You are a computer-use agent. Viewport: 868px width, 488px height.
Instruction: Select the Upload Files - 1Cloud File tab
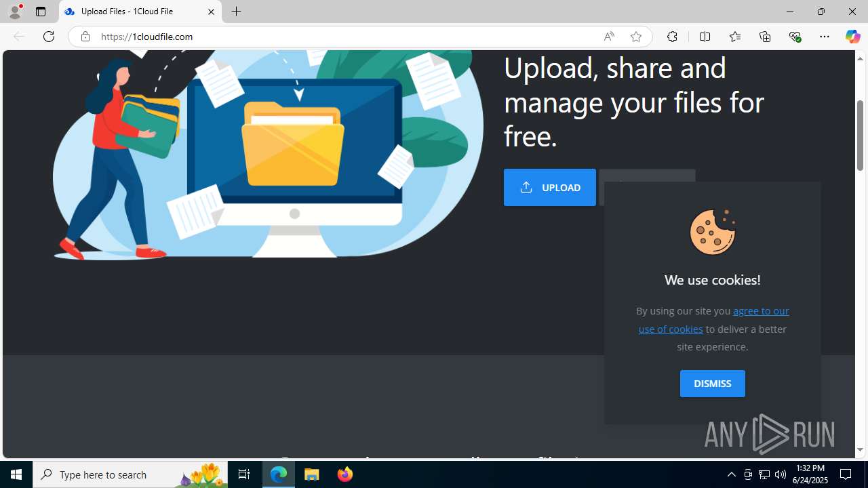pyautogui.click(x=140, y=12)
